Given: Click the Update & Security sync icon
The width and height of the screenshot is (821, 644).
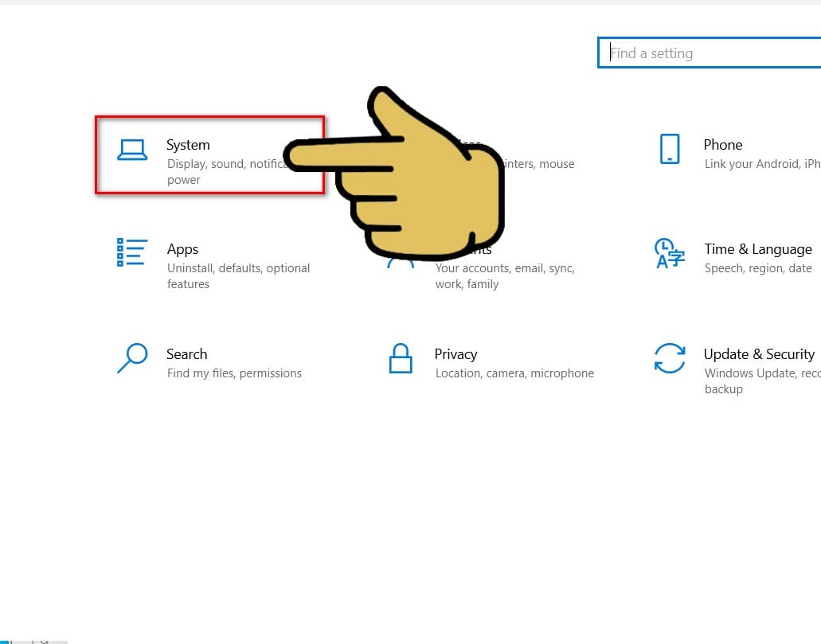Looking at the screenshot, I should [x=670, y=358].
